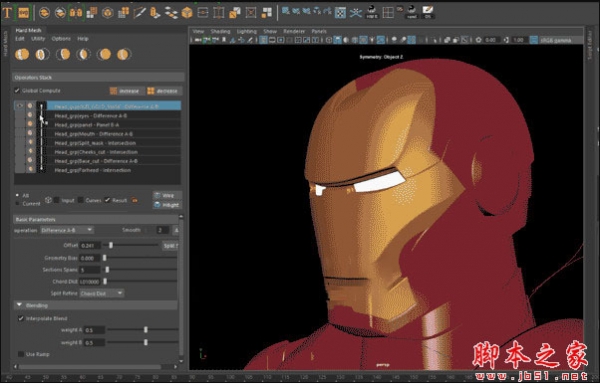Select the Current radio button
600x387 pixels.
click(17, 204)
